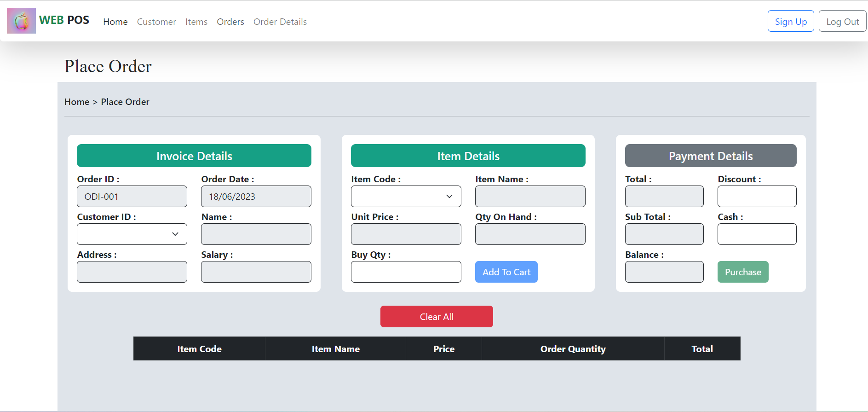The height and width of the screenshot is (412, 868).
Task: Hit the red Clear All button
Action: [x=436, y=316]
